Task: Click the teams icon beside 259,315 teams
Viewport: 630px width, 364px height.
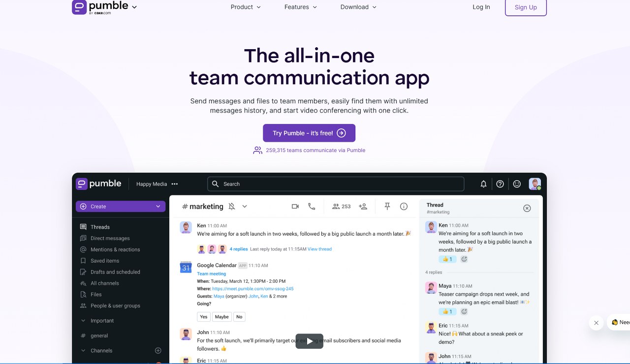Action: click(258, 150)
